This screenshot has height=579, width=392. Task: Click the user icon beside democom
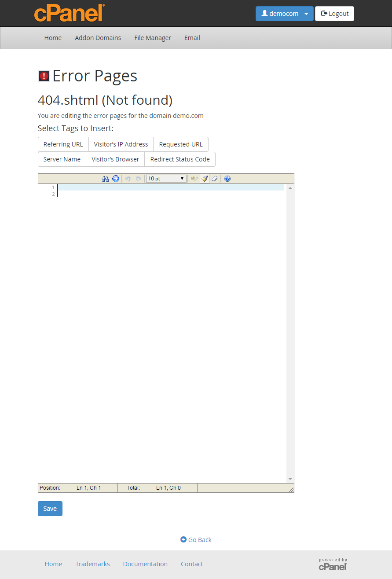(x=264, y=14)
